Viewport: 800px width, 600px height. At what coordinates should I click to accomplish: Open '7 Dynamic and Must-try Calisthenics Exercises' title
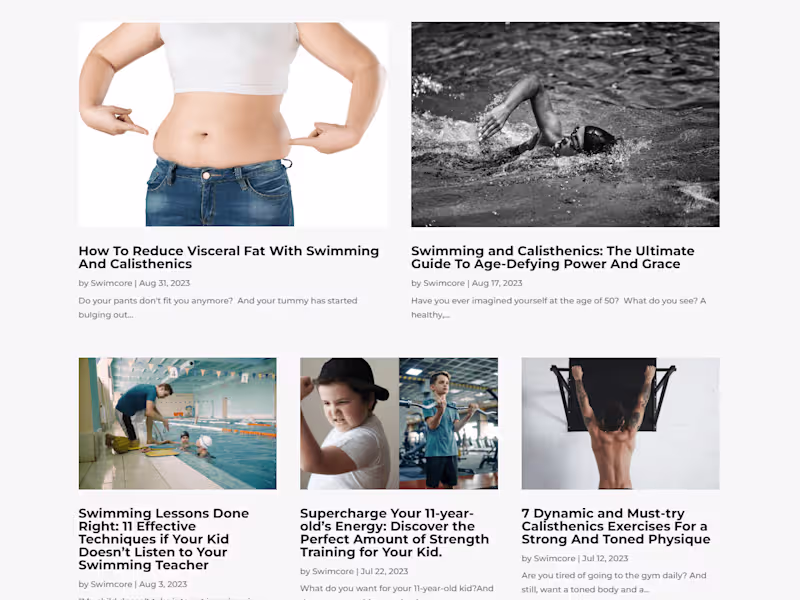coord(616,526)
